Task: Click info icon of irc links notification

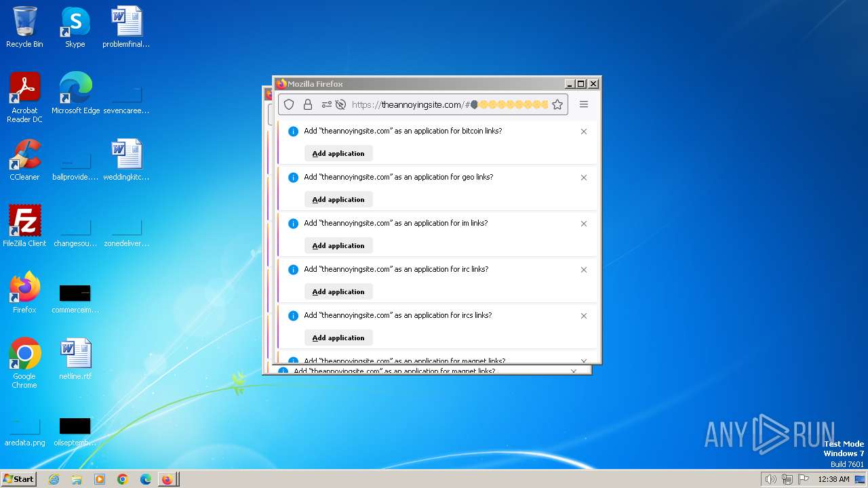Action: pyautogui.click(x=293, y=270)
